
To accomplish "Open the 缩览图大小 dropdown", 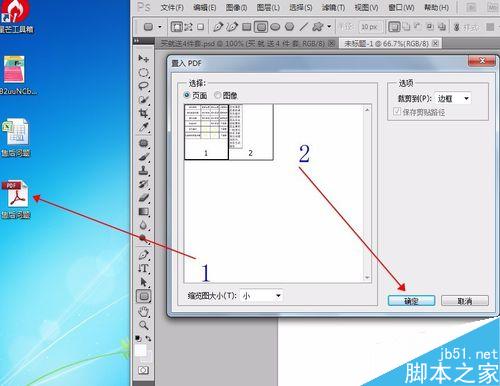I will [x=261, y=295].
